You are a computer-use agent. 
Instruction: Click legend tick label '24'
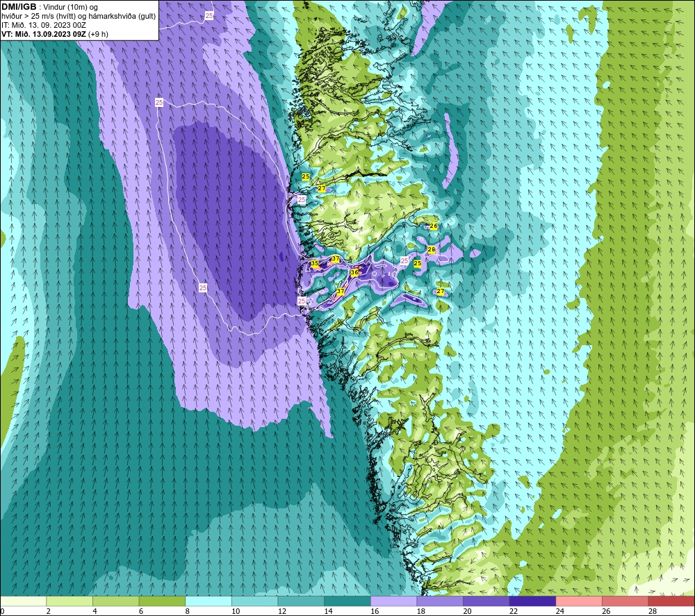pos(559,611)
